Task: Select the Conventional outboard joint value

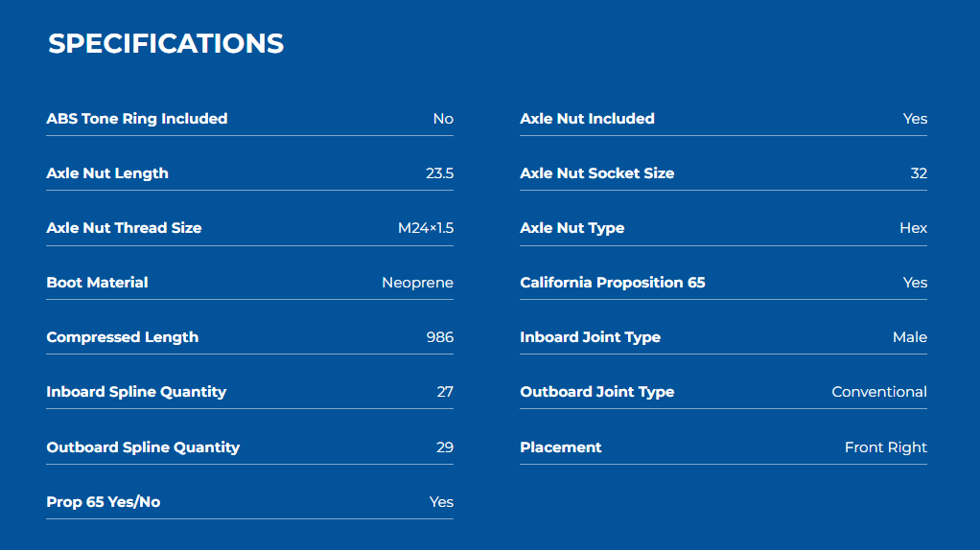Action: click(x=879, y=392)
